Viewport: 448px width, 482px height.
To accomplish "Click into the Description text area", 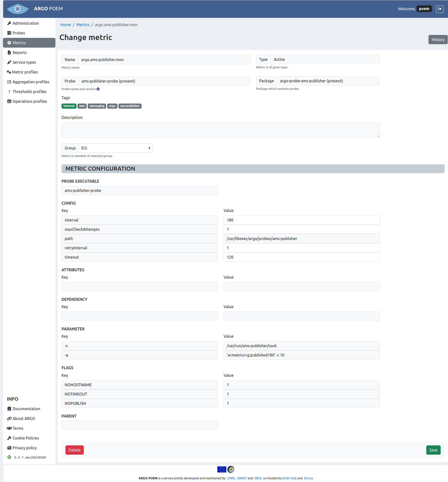I will 220,130.
